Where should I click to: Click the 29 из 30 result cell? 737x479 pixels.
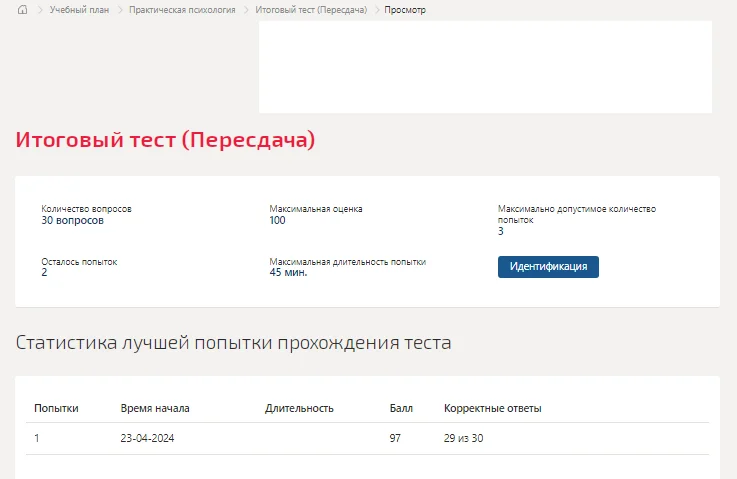coord(463,438)
